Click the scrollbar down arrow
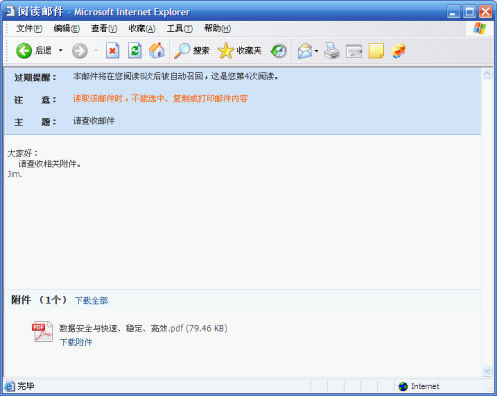 [x=487, y=370]
